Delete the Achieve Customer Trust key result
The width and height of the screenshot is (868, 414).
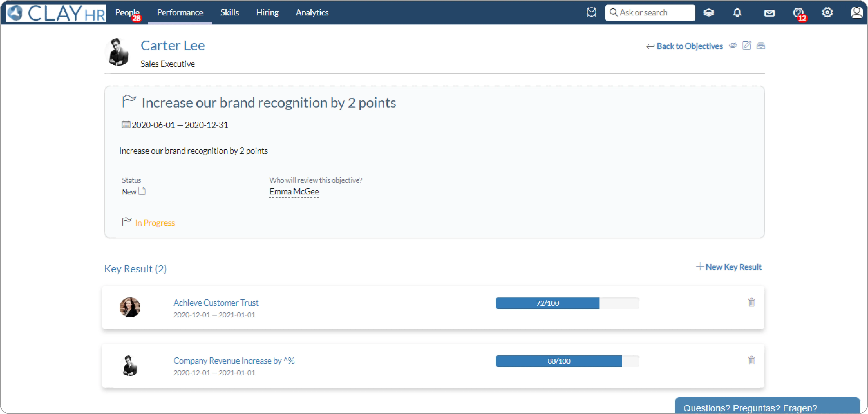pyautogui.click(x=751, y=302)
